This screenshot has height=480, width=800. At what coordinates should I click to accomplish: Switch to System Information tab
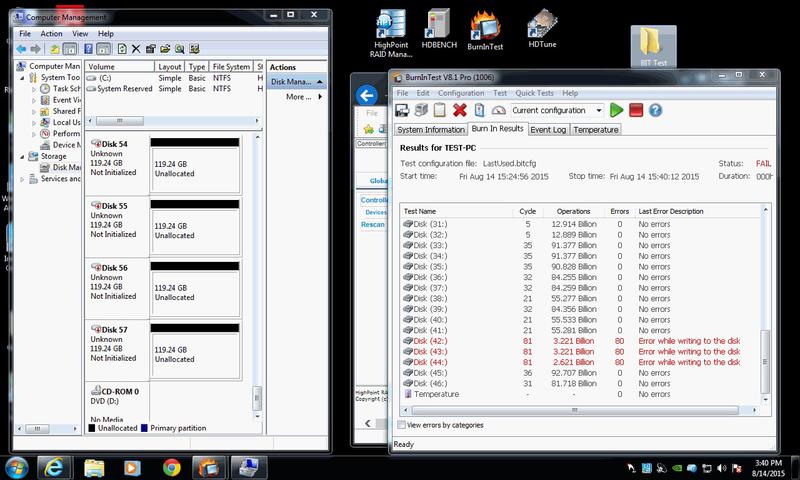[431, 130]
